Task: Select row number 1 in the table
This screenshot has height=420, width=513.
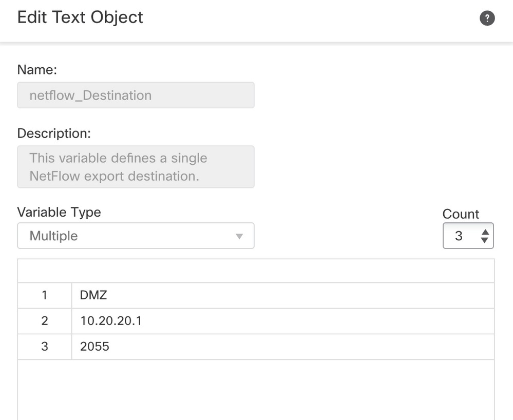Action: (x=45, y=296)
